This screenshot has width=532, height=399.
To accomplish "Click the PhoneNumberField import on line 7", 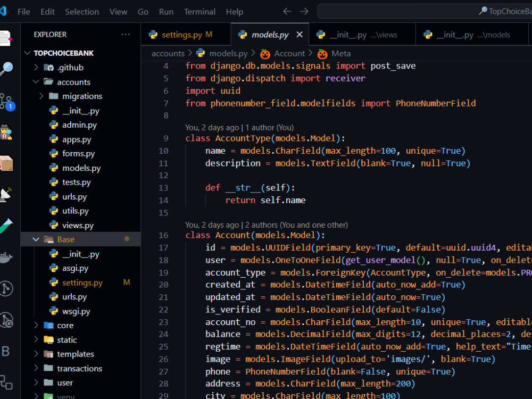I will [x=435, y=103].
